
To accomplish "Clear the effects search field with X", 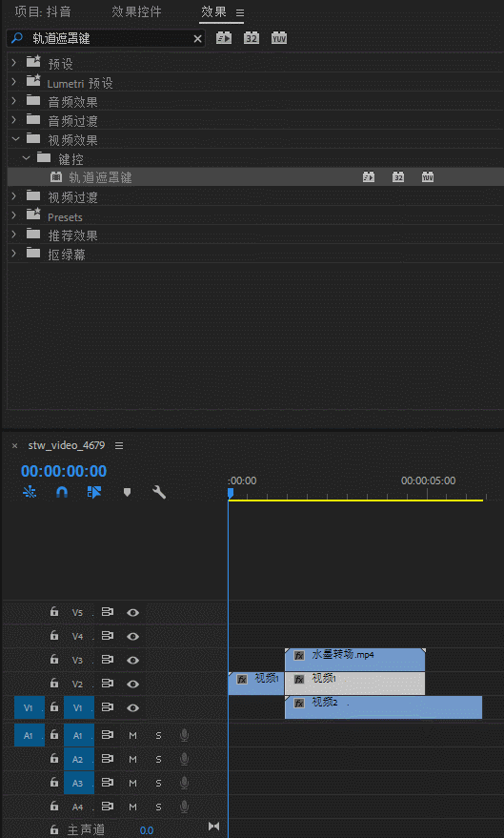I will click(197, 38).
